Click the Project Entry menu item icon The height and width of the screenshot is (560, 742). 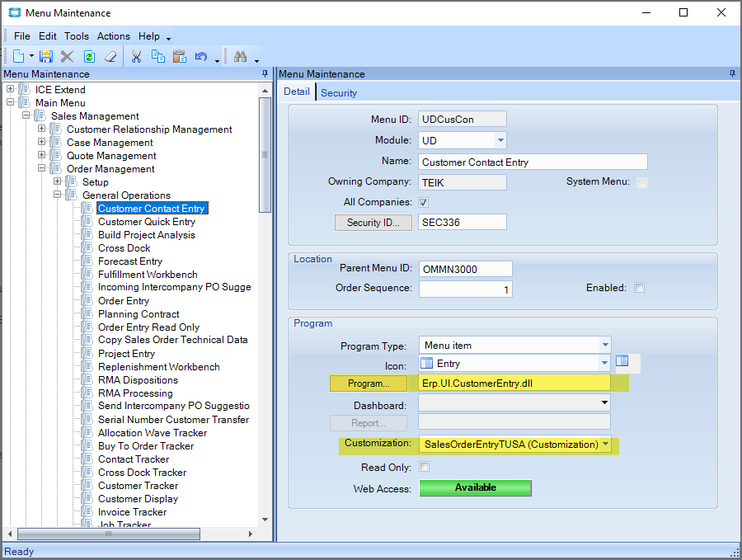(x=87, y=353)
